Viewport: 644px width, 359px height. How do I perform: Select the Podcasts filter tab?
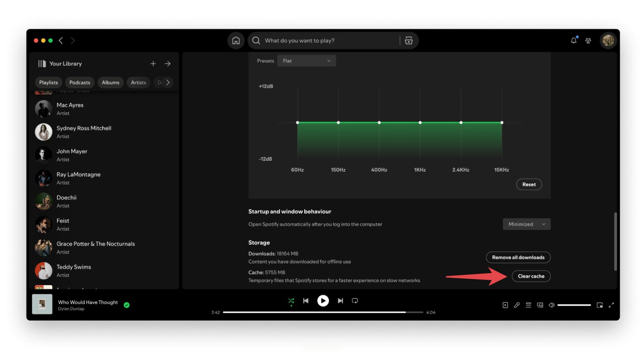(80, 83)
